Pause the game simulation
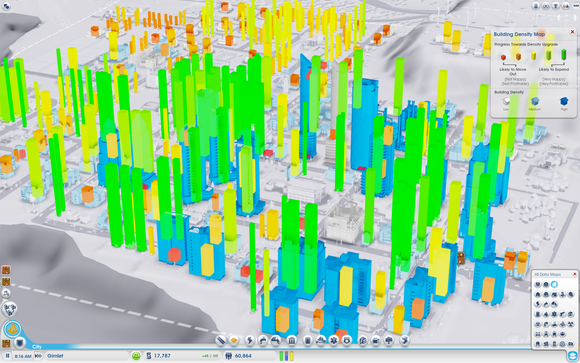This screenshot has height=363, width=580. [7, 356]
